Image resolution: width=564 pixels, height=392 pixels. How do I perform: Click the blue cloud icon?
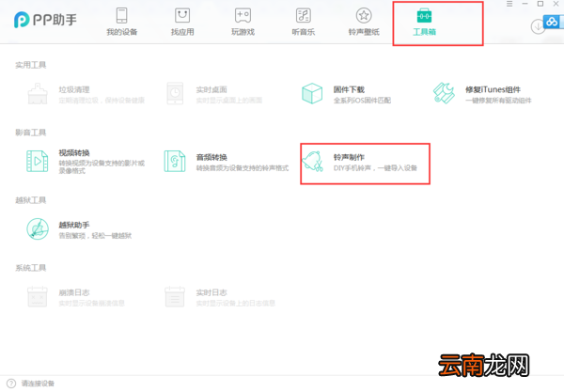[x=552, y=22]
